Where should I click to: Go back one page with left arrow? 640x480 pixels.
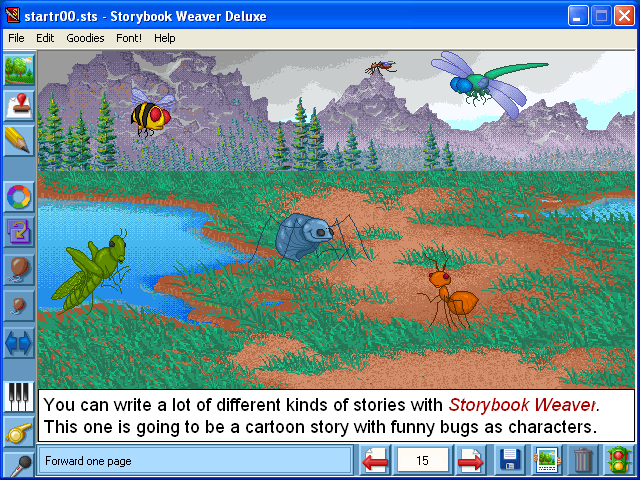(374, 461)
